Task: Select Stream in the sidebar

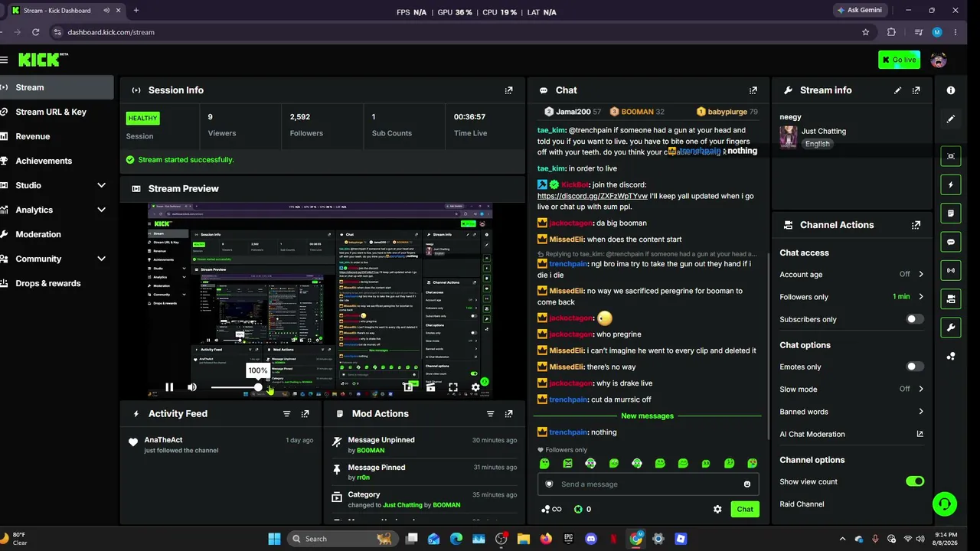Action: pyautogui.click(x=55, y=87)
